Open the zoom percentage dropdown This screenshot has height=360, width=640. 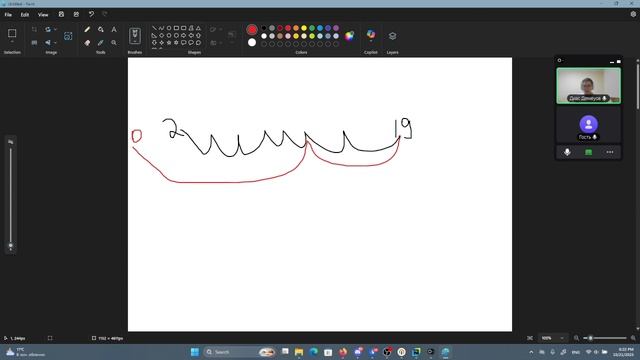tap(562, 338)
